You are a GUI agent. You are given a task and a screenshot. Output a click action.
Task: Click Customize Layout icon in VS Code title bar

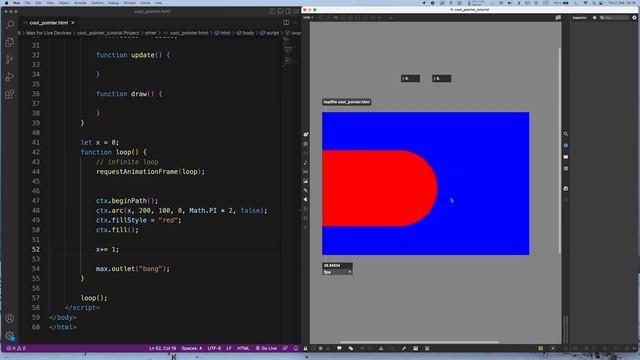click(x=296, y=11)
